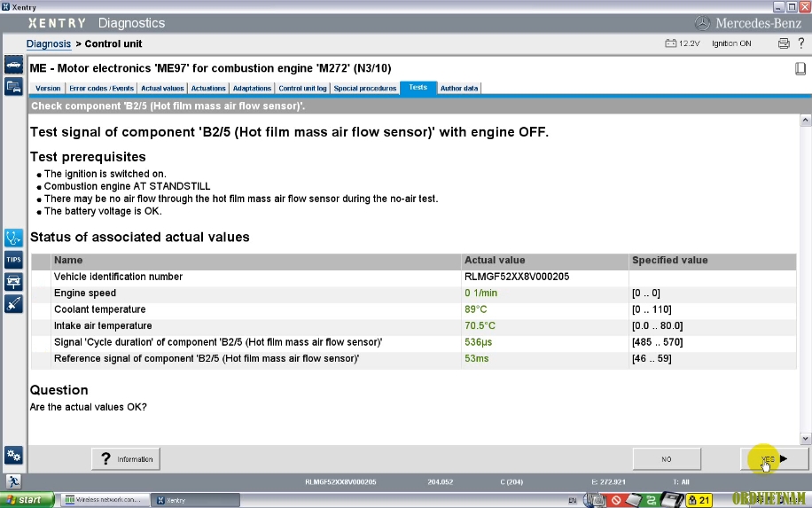Click the 53ms actual value
This screenshot has height=508, width=812.
click(x=476, y=359)
